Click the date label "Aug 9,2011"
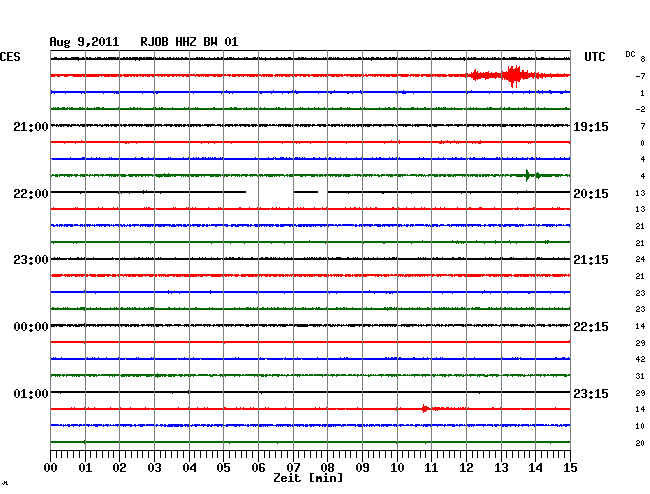The image size is (650, 494). point(84,42)
